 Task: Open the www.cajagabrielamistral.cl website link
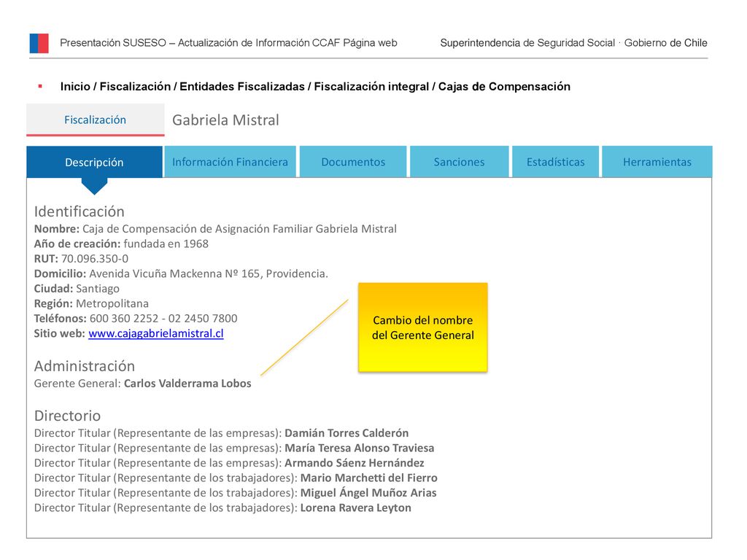click(x=156, y=333)
